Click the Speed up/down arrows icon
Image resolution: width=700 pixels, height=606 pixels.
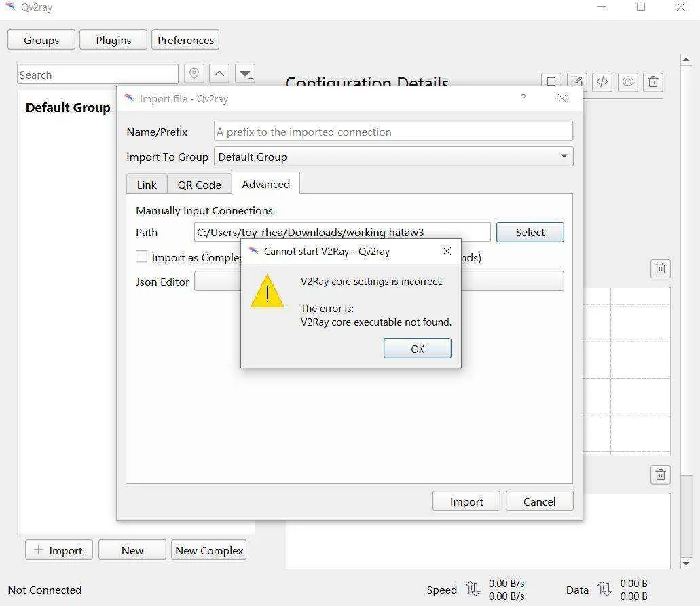(473, 589)
